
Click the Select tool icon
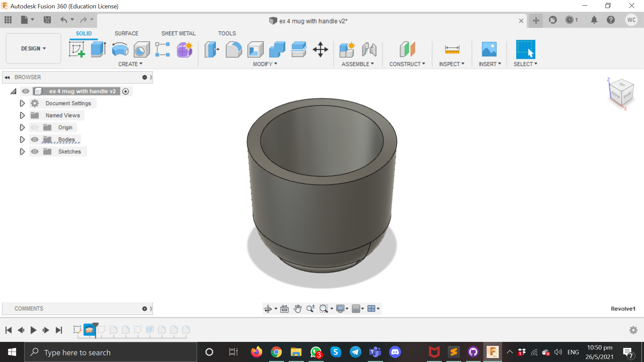(x=525, y=49)
